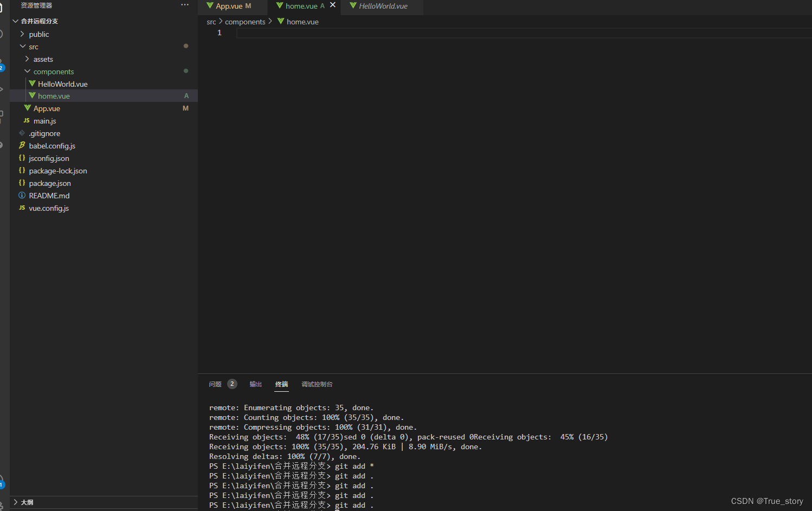Click the Vue icon beside home.vue in tree

click(x=33, y=95)
